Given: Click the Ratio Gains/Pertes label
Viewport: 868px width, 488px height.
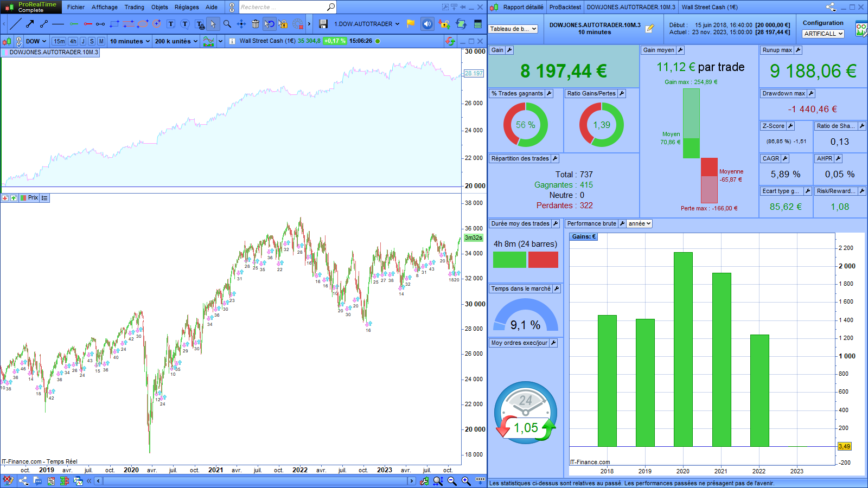Looking at the screenshot, I should coord(591,93).
